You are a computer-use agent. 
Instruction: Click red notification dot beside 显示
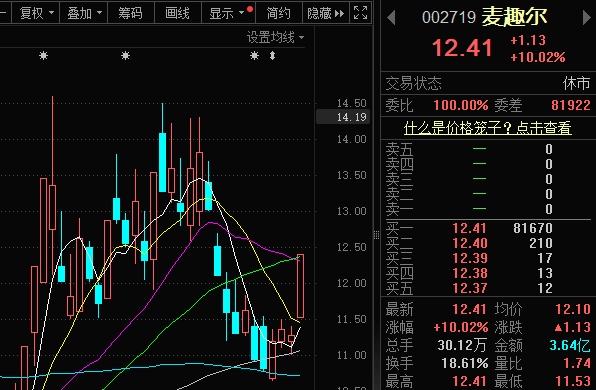pyautogui.click(x=250, y=9)
